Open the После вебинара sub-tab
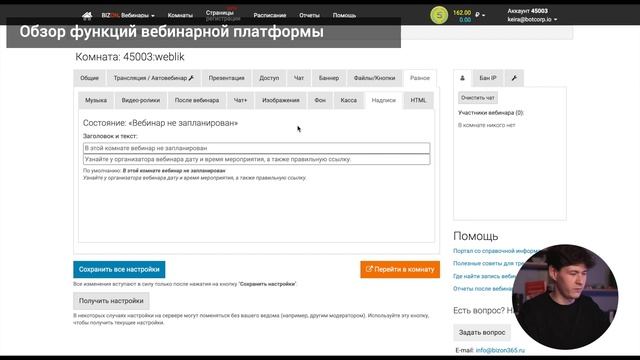This screenshot has height=360, width=640. pos(197,100)
